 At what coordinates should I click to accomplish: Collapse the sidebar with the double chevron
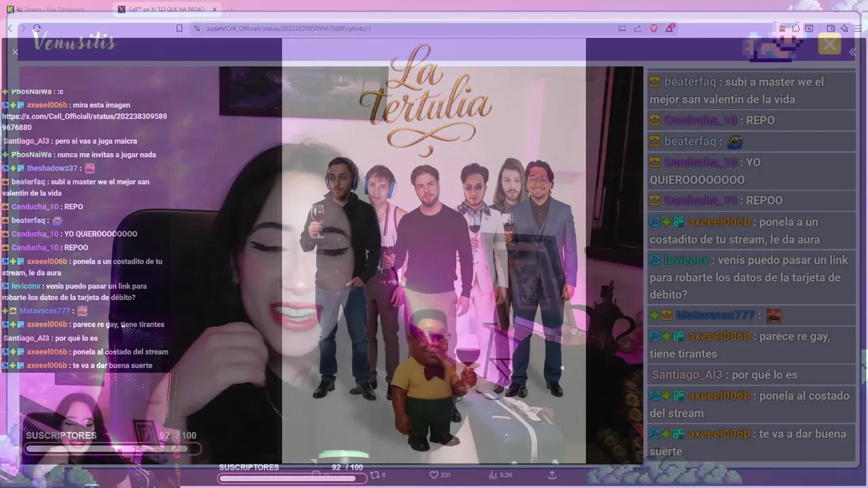click(x=852, y=52)
